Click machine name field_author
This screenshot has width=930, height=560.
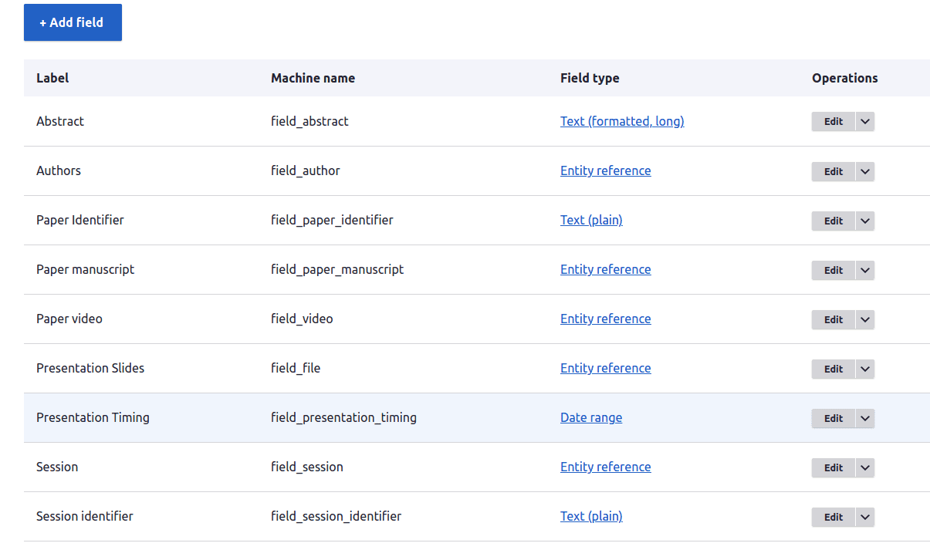pos(306,170)
